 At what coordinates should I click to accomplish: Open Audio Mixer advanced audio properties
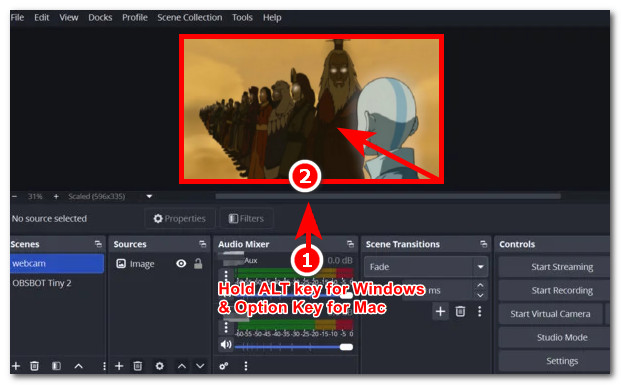(224, 366)
